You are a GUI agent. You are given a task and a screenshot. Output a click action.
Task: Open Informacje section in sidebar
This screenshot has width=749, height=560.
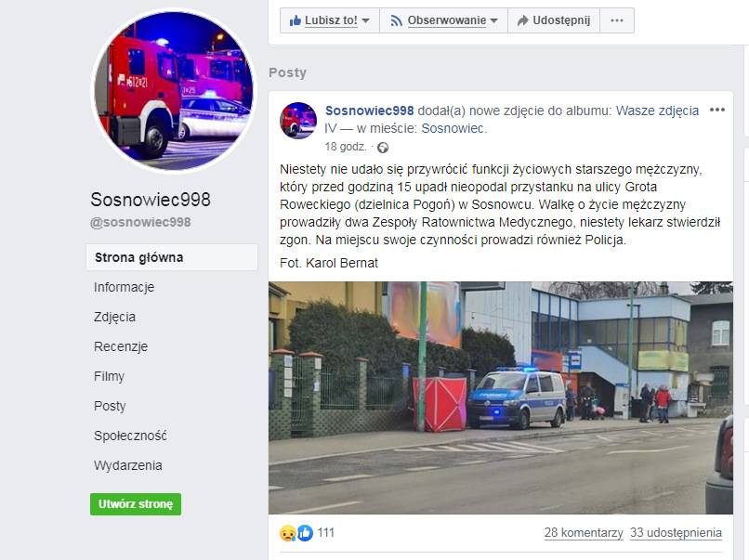[124, 287]
